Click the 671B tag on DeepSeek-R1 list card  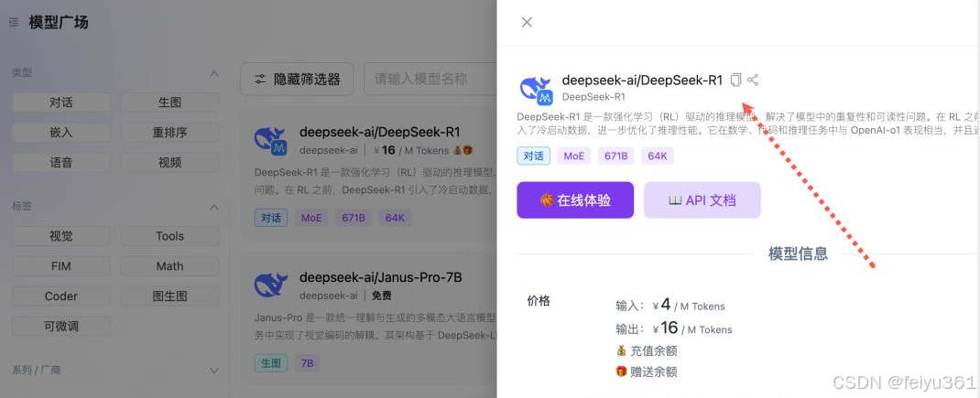tap(354, 218)
